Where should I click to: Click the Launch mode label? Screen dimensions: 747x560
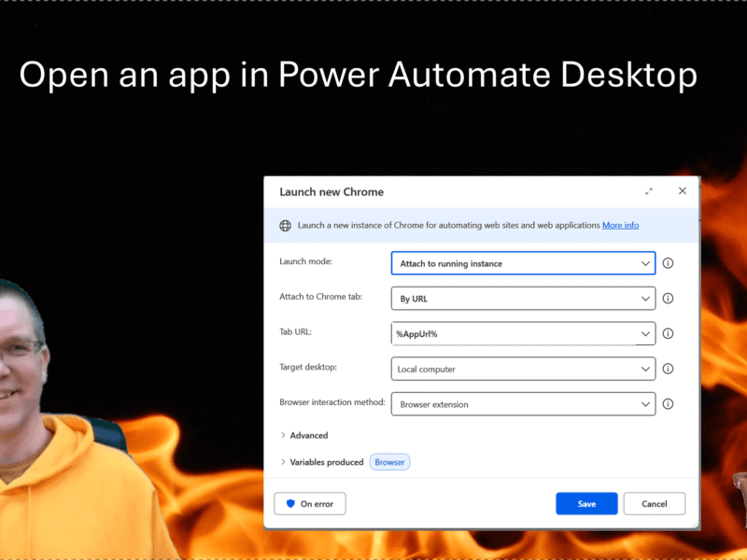click(306, 261)
